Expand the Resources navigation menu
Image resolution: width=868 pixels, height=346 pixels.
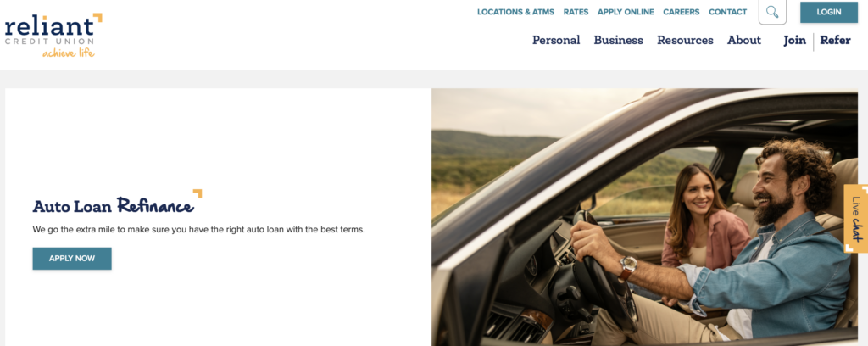click(x=685, y=41)
